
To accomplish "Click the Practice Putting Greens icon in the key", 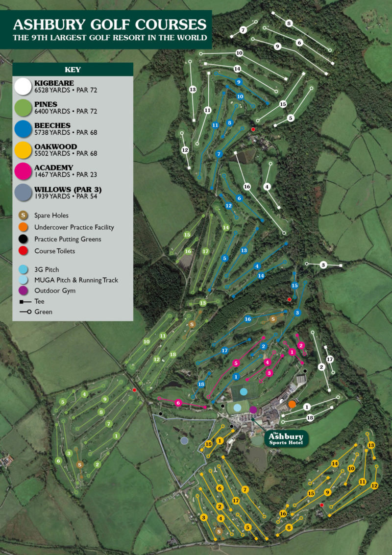I will point(23,240).
